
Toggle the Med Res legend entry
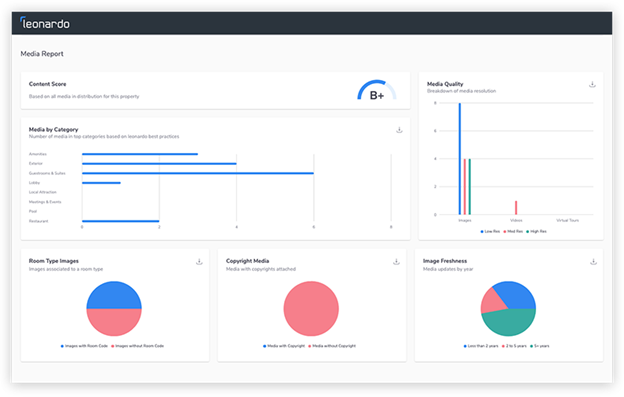pyautogui.click(x=513, y=232)
